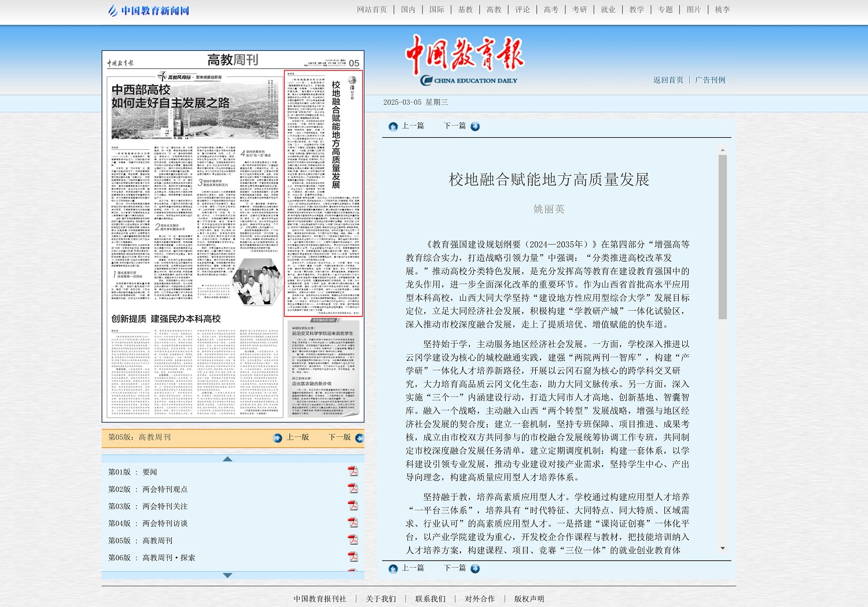Open PDF icon for 第01版 要闻
Screen dimensions: 868x607
tap(352, 472)
